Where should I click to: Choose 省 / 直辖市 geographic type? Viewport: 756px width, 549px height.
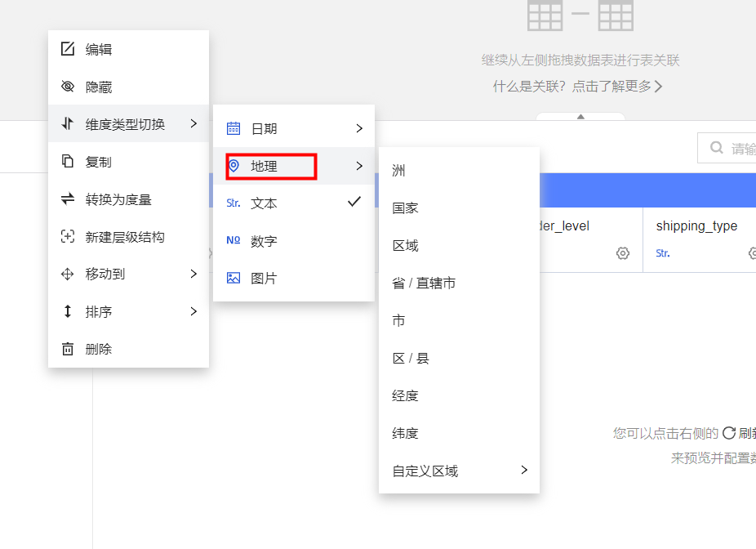click(x=424, y=283)
